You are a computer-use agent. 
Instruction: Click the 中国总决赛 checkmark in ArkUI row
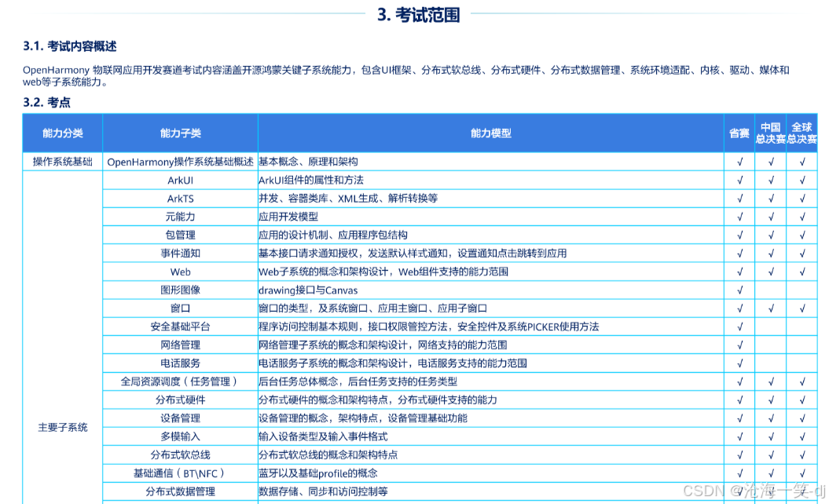click(x=771, y=180)
